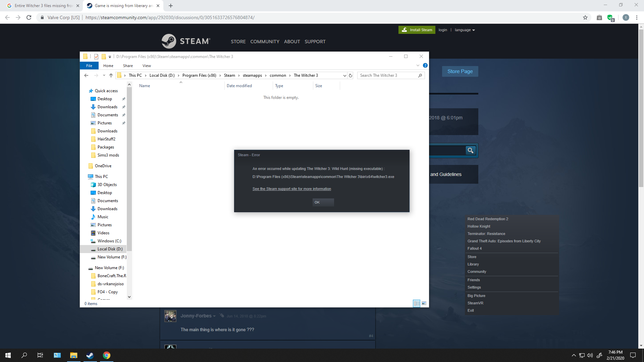This screenshot has width=644, height=362.
Task: Open the language dropdown
Action: coord(465,30)
